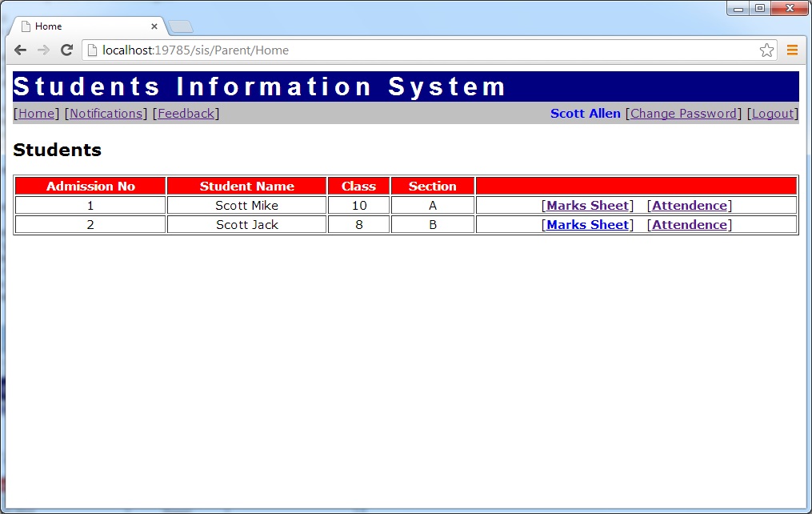Click the browser back arrow
This screenshot has width=812, height=514.
20,50
